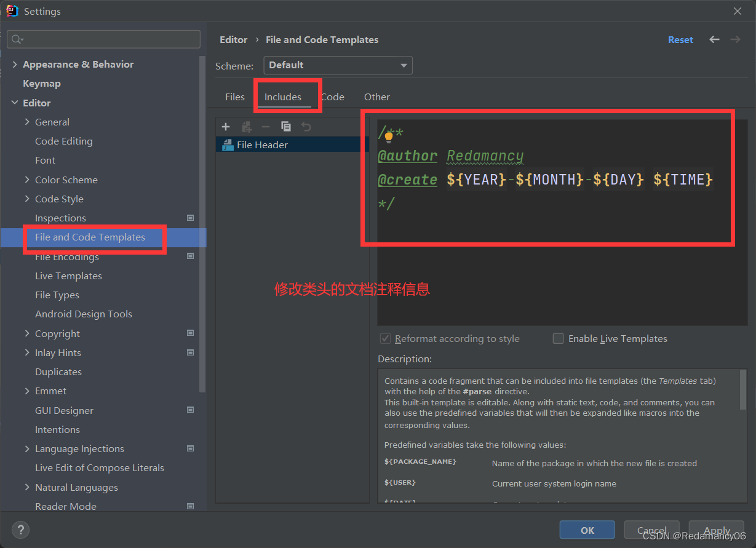Viewport: 756px width, 548px height.
Task: Navigate forward with right arrow icon
Action: [735, 39]
